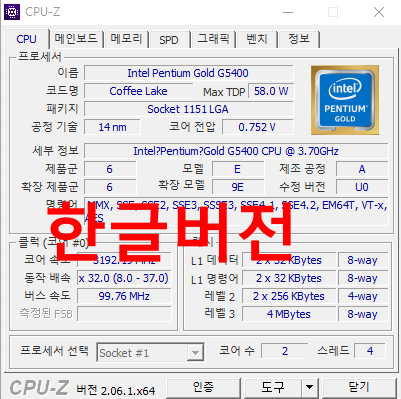
Task: Click the CPU-Z app icon in title bar
Action: click(12, 12)
